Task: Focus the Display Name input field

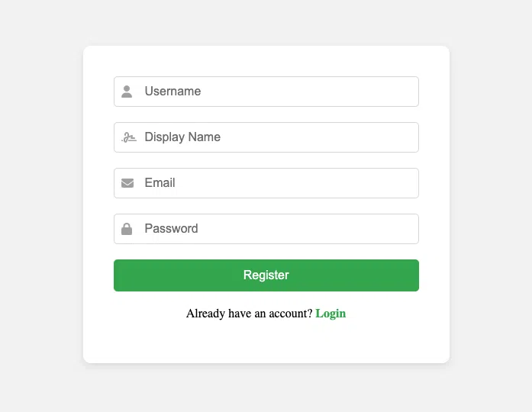Action: 266,137
